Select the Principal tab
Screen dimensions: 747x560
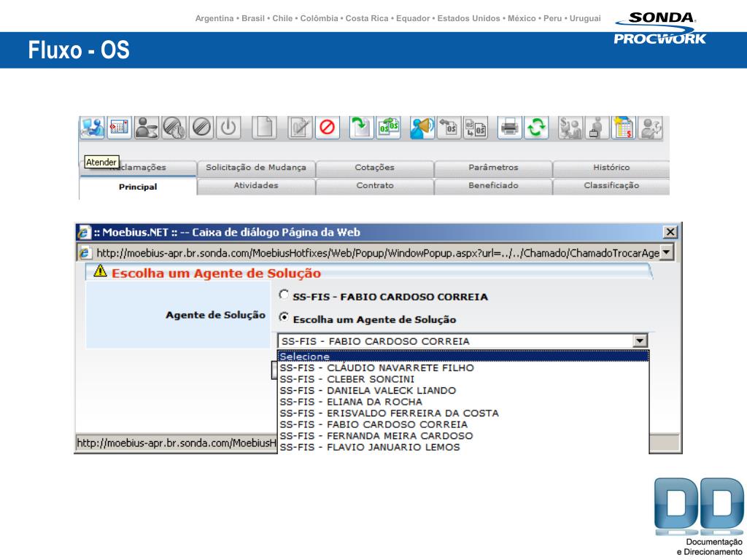pyautogui.click(x=138, y=187)
